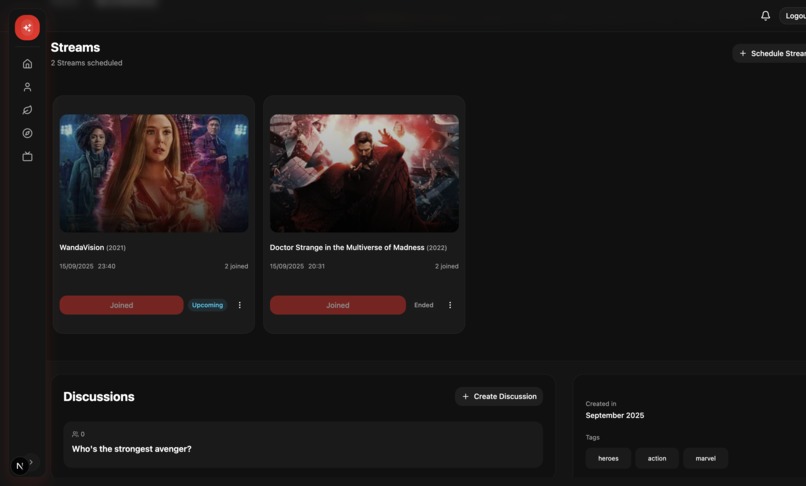
Task: Click the '2 Streams scheduled' text
Action: pos(86,63)
